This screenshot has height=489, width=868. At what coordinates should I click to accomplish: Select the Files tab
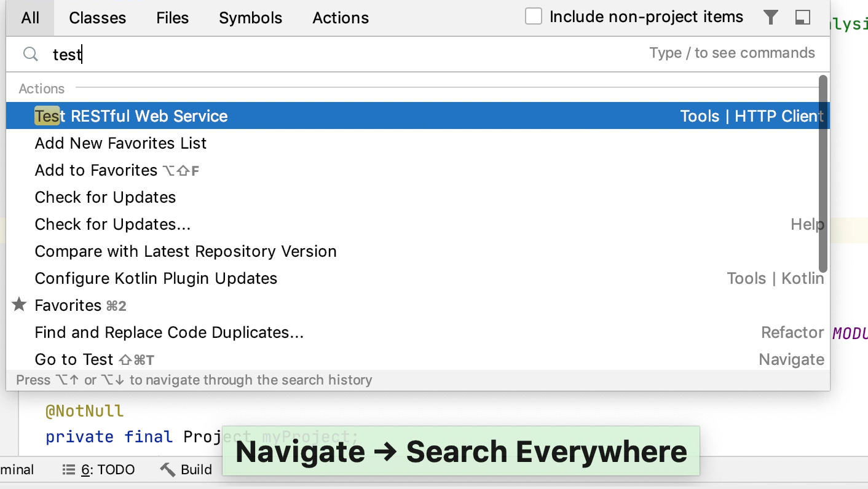pos(172,18)
